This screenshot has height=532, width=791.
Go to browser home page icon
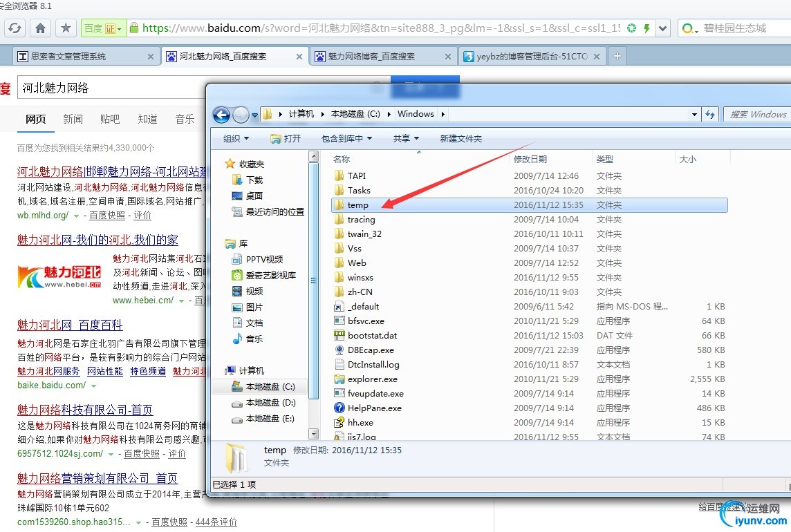pyautogui.click(x=40, y=28)
